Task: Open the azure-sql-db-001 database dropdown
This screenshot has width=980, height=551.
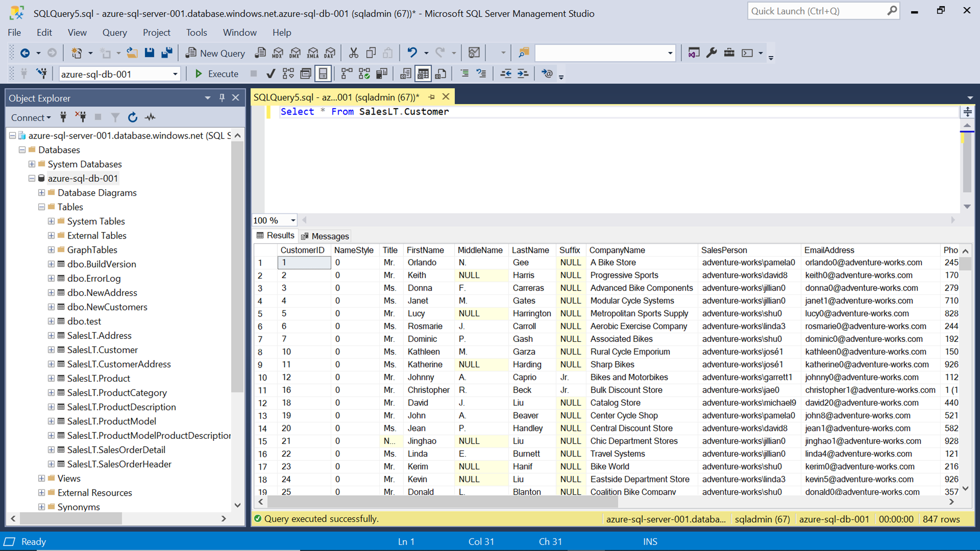Action: click(175, 74)
